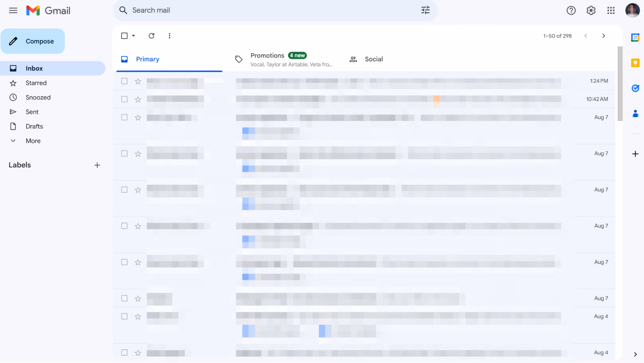Viewport: 644px width, 363px height.
Task: Switch to the Social tab
Action: (373, 59)
